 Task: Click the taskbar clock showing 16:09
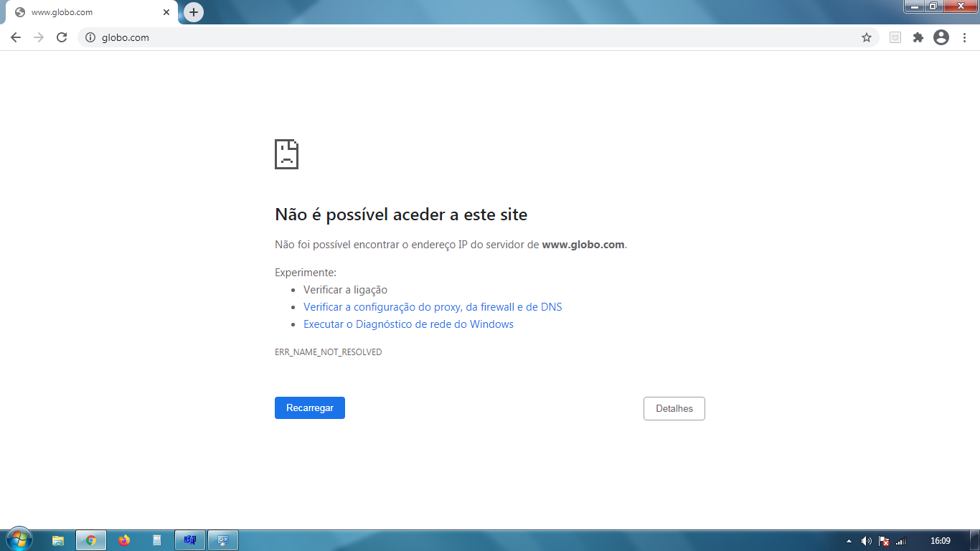coord(941,541)
